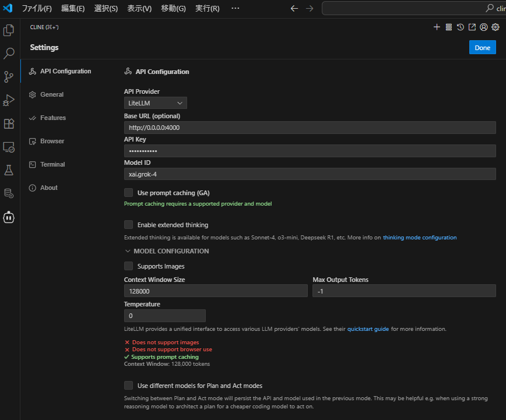Open the Run and Debug view icon
506x420 pixels.
pos(9,100)
